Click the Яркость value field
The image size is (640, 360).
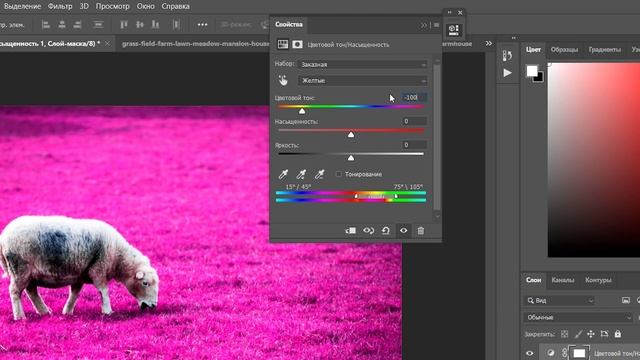(414, 144)
